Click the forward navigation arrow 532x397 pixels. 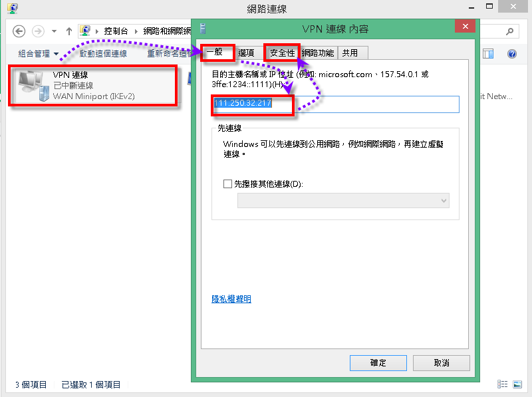click(38, 31)
